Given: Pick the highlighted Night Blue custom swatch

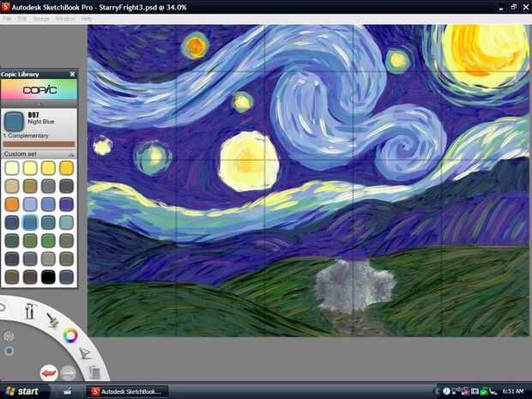Looking at the screenshot, I should click(30, 222).
